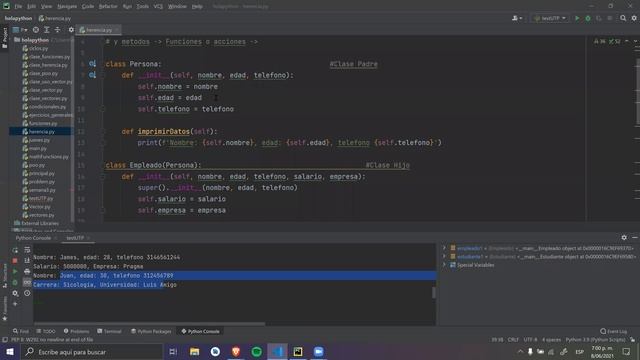640x360 pixels.
Task: Click the console horizontal scrollbar
Action: (149, 324)
